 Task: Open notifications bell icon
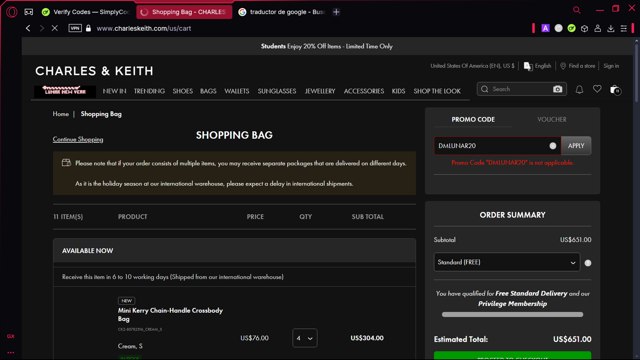579,89
